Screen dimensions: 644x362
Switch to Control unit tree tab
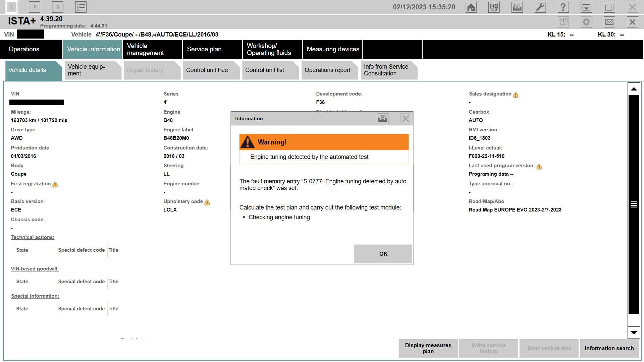[212, 70]
